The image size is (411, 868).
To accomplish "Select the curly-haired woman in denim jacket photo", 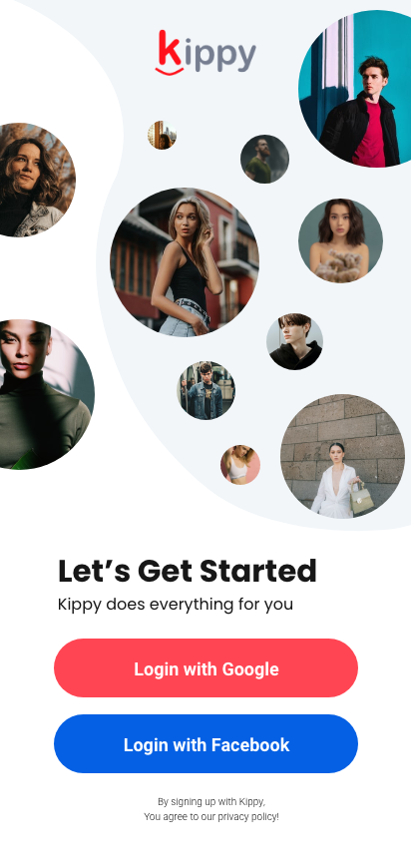I will click(36, 180).
